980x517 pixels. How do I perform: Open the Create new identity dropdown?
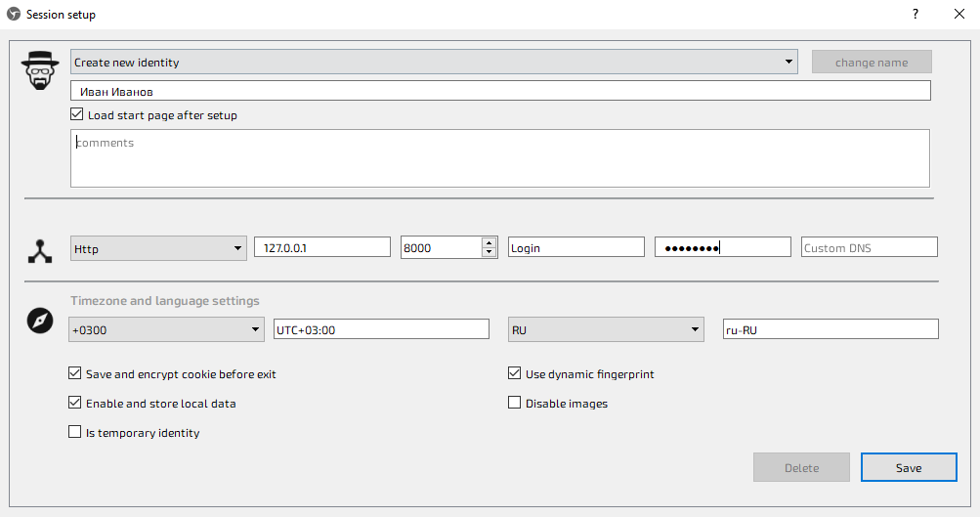click(x=434, y=63)
